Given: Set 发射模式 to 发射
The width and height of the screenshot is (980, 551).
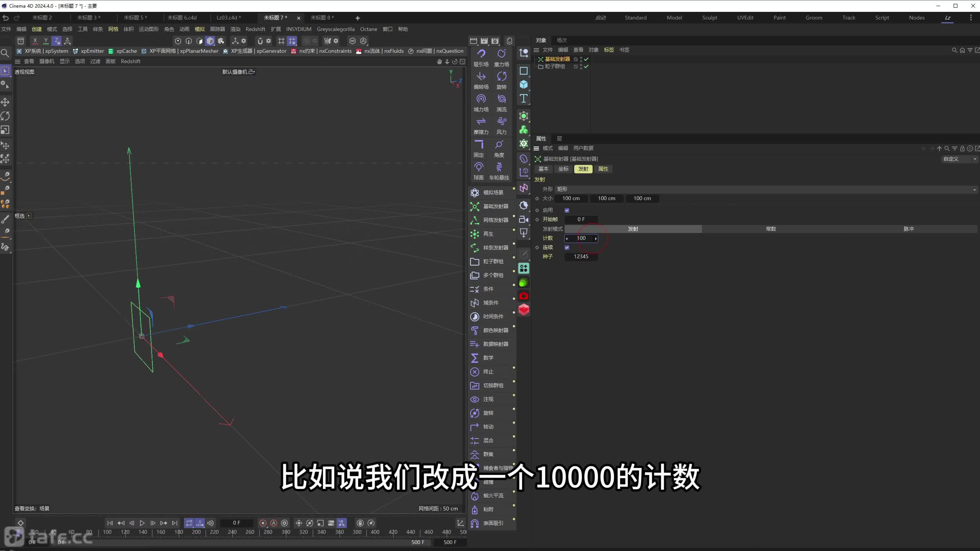Looking at the screenshot, I should pos(633,229).
